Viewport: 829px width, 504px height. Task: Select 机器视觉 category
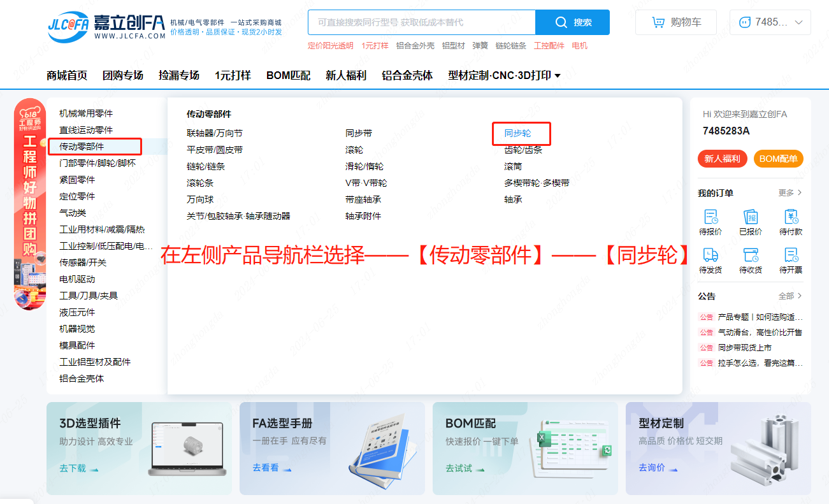point(77,329)
